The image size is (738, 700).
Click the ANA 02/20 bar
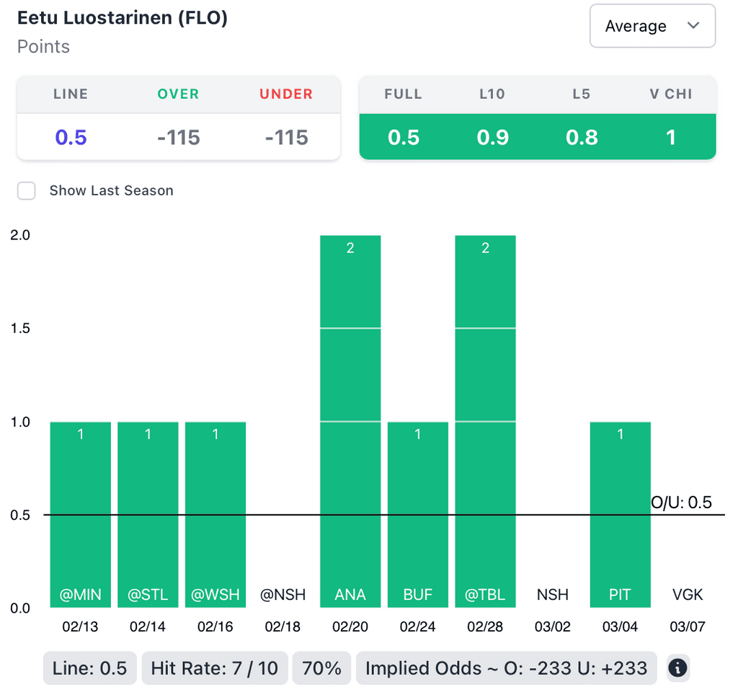pos(350,421)
